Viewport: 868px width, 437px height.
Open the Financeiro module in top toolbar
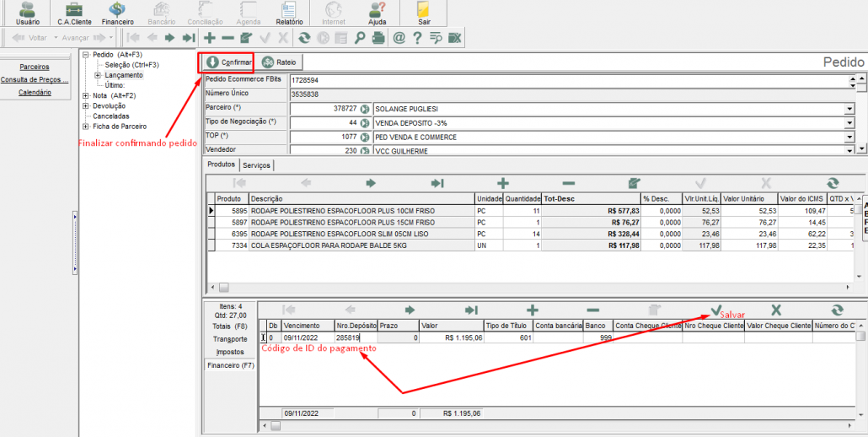pos(117,13)
